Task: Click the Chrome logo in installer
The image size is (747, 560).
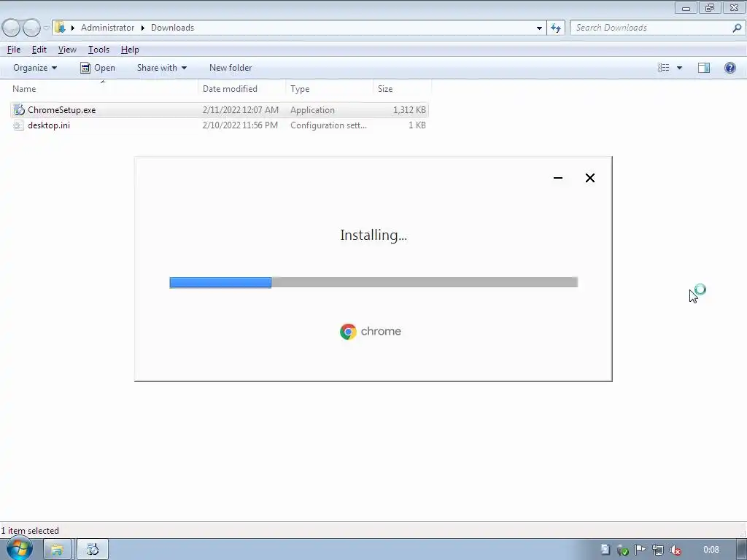Action: pos(348,332)
